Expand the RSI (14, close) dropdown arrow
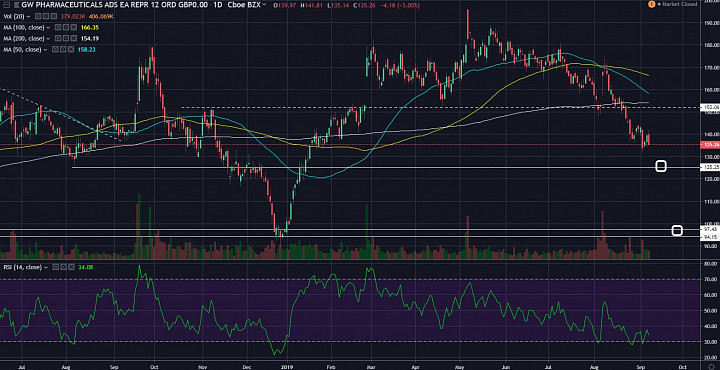 tap(46, 268)
